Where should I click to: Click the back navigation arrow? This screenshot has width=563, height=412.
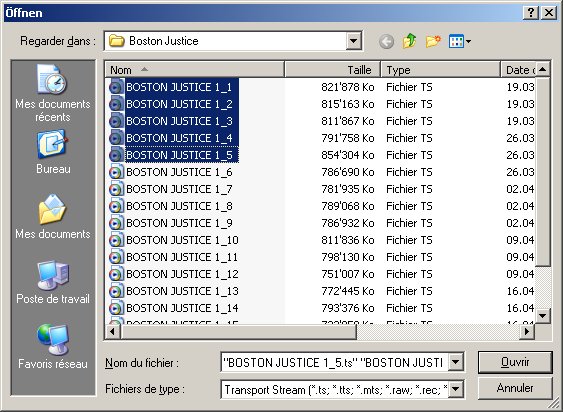[x=386, y=42]
